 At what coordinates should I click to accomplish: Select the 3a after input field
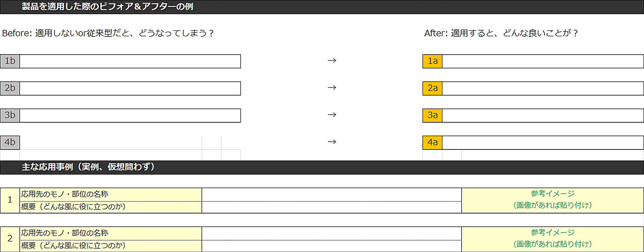click(x=543, y=116)
